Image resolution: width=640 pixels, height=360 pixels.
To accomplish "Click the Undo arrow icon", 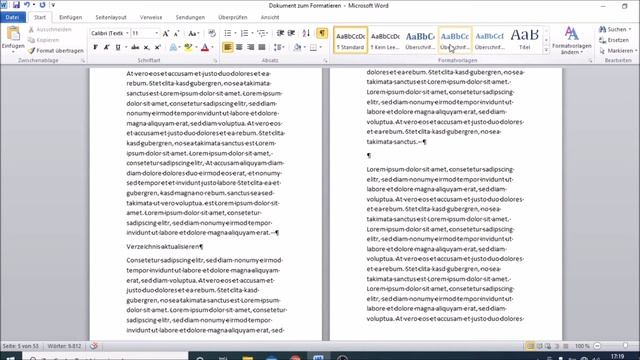I will pos(27,5).
